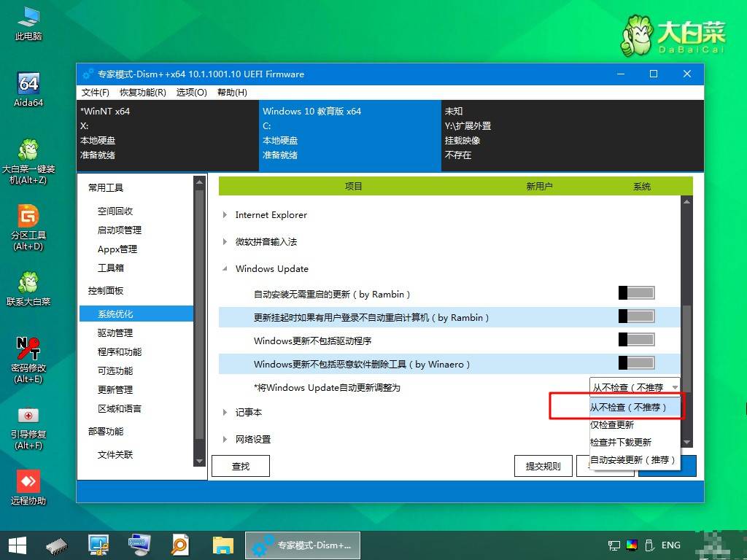Collapse the Windows Update section
This screenshot has height=560, width=747.
[225, 269]
